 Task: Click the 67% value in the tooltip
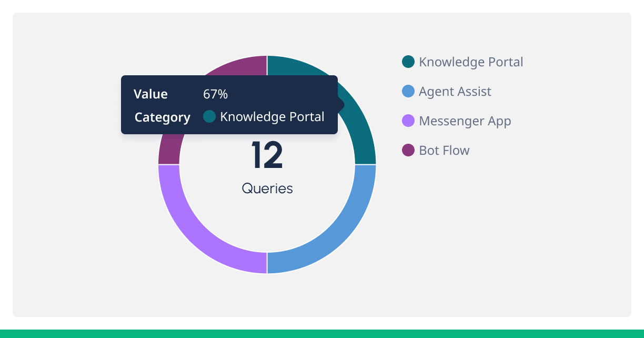tap(216, 94)
